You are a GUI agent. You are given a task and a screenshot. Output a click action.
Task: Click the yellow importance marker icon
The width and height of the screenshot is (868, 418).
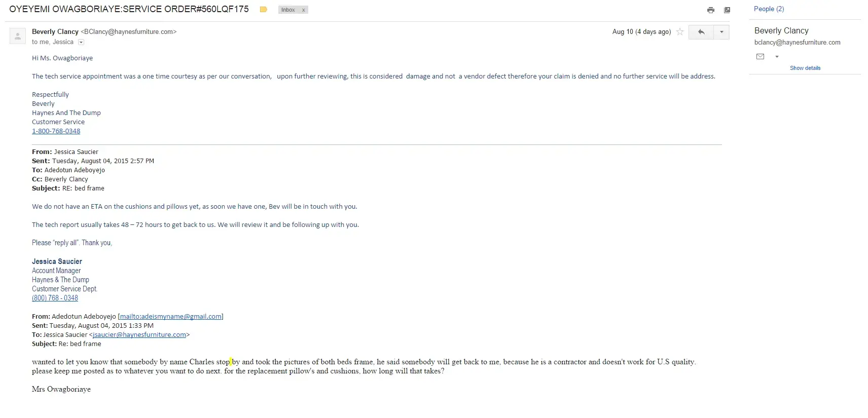263,10
